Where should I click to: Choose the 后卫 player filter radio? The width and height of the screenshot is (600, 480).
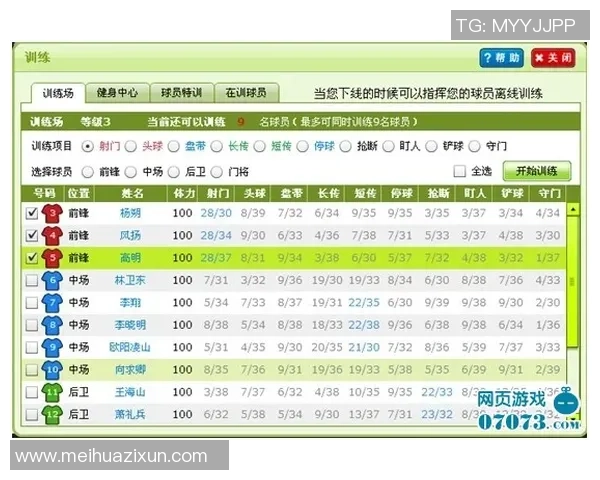point(174,172)
